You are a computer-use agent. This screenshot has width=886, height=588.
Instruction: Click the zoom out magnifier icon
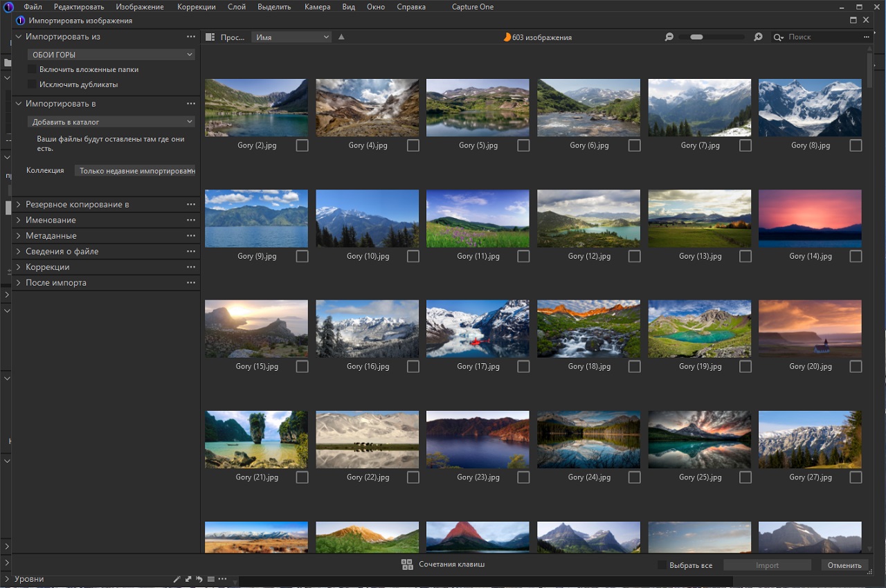(x=669, y=37)
